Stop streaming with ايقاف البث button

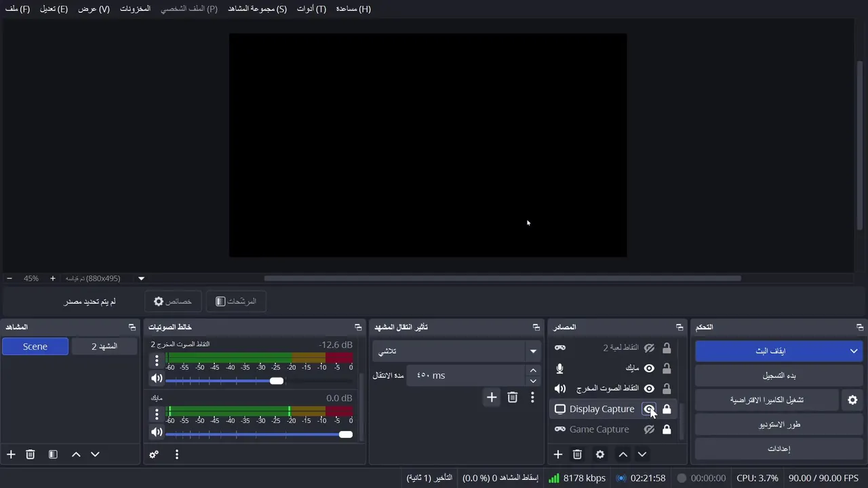770,351
